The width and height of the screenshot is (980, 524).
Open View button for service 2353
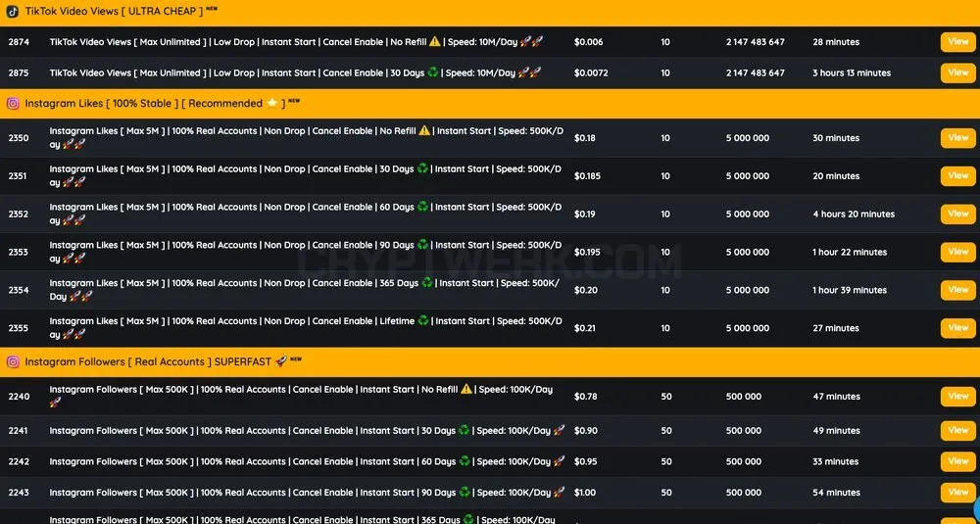(x=958, y=253)
